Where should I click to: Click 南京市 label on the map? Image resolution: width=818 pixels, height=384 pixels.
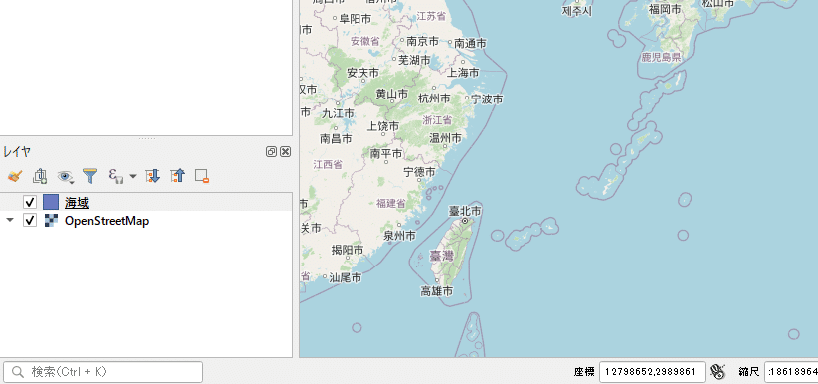click(423, 41)
